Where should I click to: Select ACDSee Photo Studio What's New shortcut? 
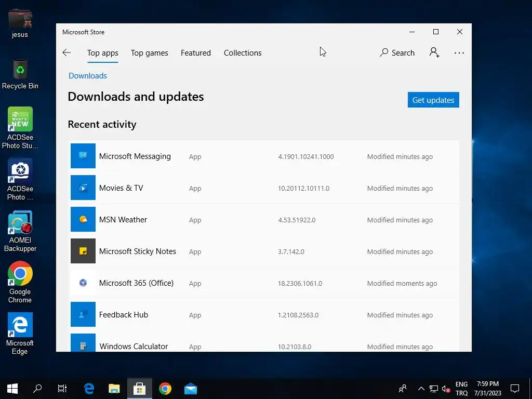click(x=20, y=128)
